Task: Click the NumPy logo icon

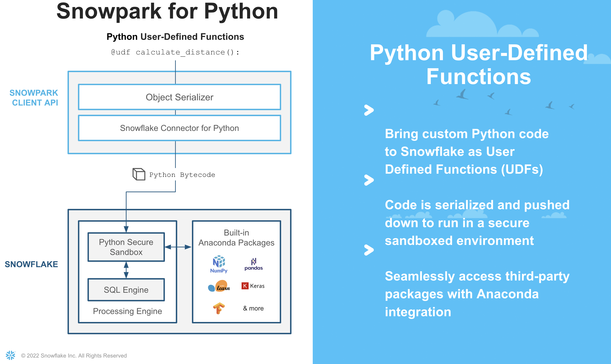Action: [219, 264]
